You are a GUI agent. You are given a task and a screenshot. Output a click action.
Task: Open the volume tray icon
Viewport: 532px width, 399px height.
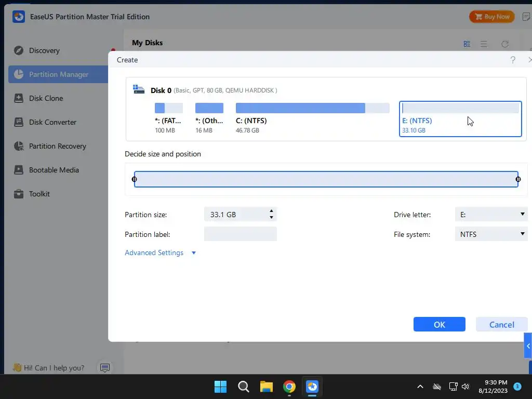[x=465, y=387]
